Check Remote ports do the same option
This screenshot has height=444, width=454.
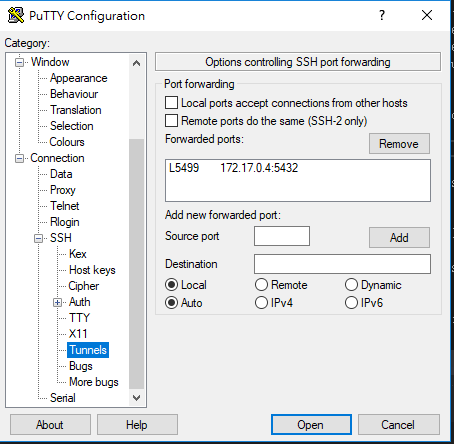171,121
